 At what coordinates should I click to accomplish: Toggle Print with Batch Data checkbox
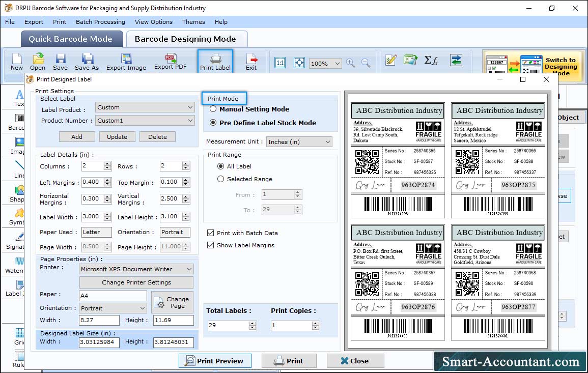point(210,233)
